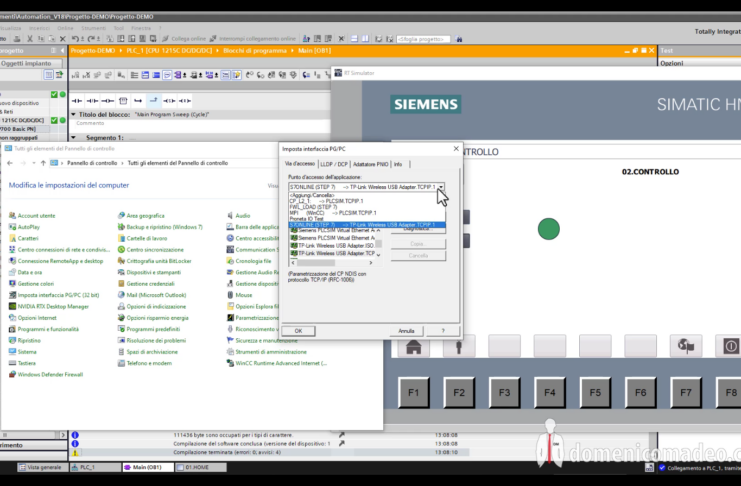
Task: Click the redo arrow toolbar icon
Action: (x=92, y=39)
